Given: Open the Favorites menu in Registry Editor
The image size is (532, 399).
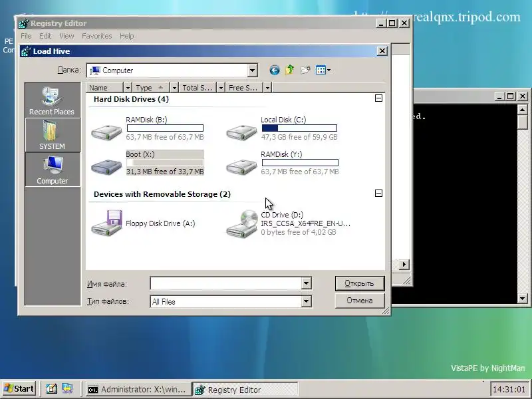Looking at the screenshot, I should coord(96,36).
